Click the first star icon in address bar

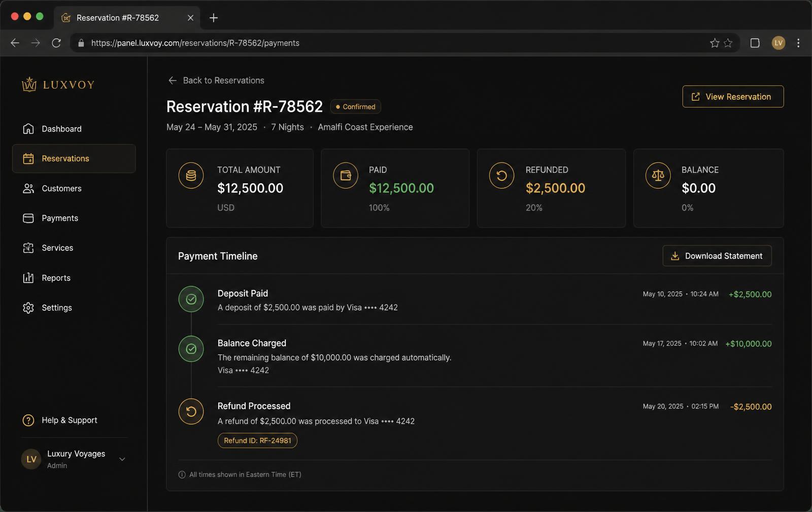715,43
